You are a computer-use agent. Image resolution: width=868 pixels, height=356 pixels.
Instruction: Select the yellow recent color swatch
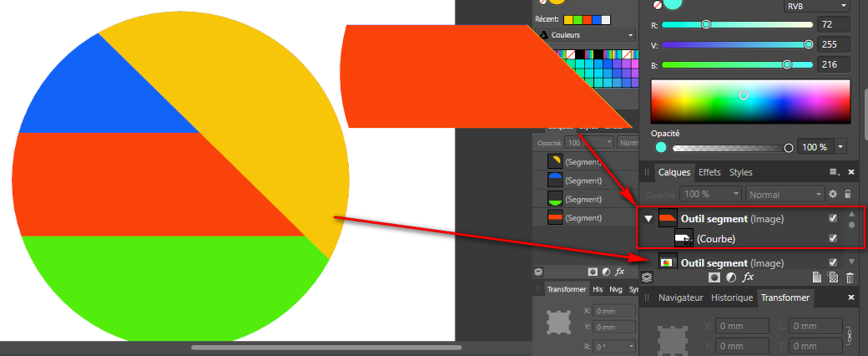tap(568, 20)
